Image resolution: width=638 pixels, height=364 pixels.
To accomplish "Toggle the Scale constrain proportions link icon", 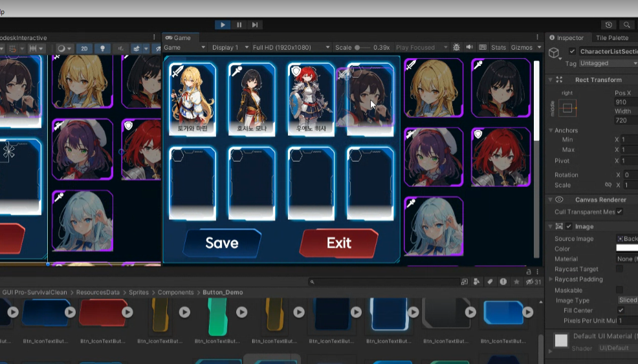I will click(608, 185).
